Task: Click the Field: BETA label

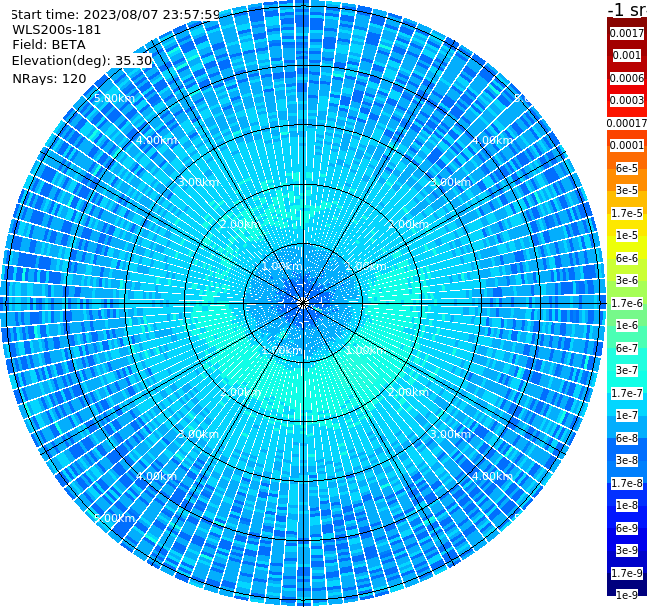Action: pos(49,45)
